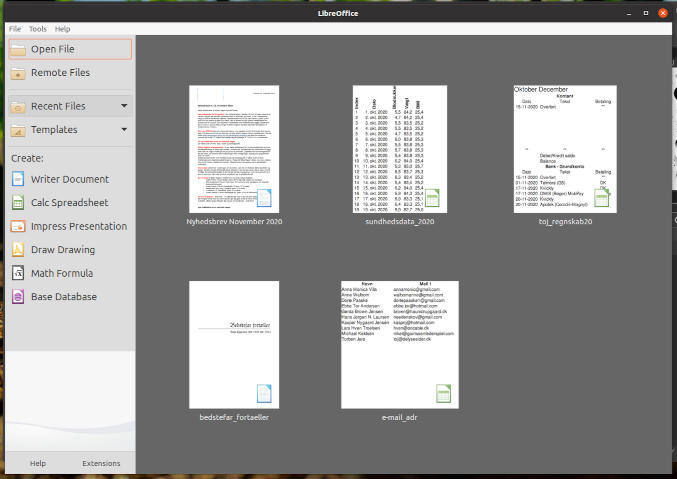
Task: Create a new Impress Presentation
Action: pos(70,226)
